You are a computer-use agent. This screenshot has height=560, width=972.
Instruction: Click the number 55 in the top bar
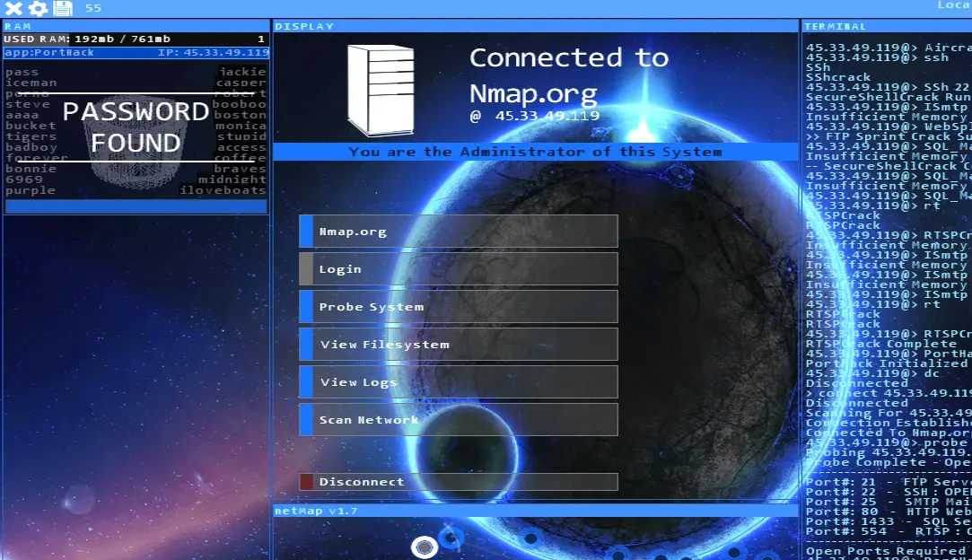coord(93,8)
